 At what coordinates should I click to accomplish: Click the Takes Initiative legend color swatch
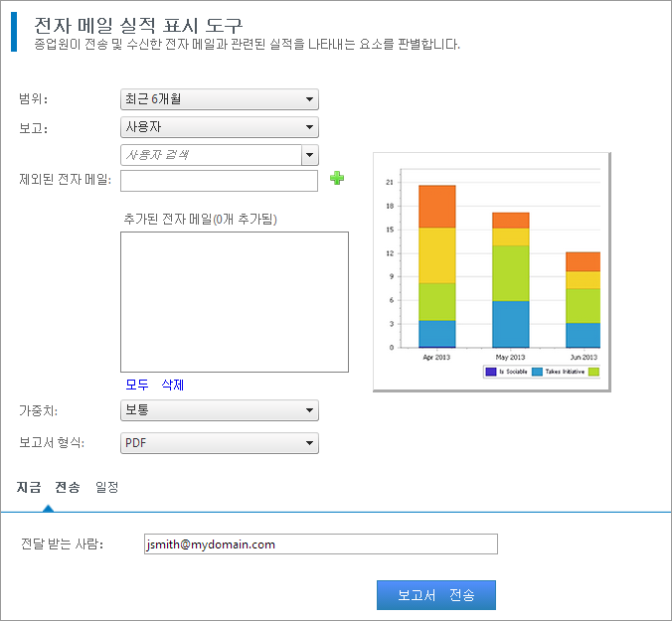[x=537, y=372]
